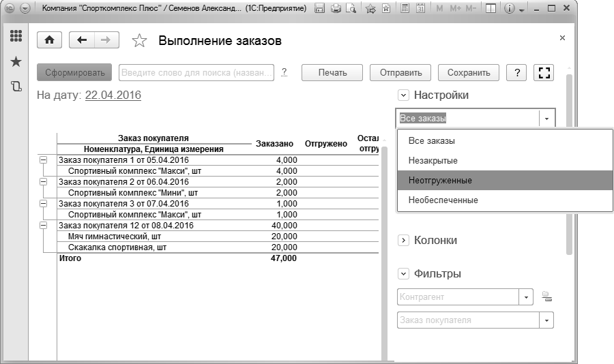Collapse the Настройки section

tap(403, 95)
